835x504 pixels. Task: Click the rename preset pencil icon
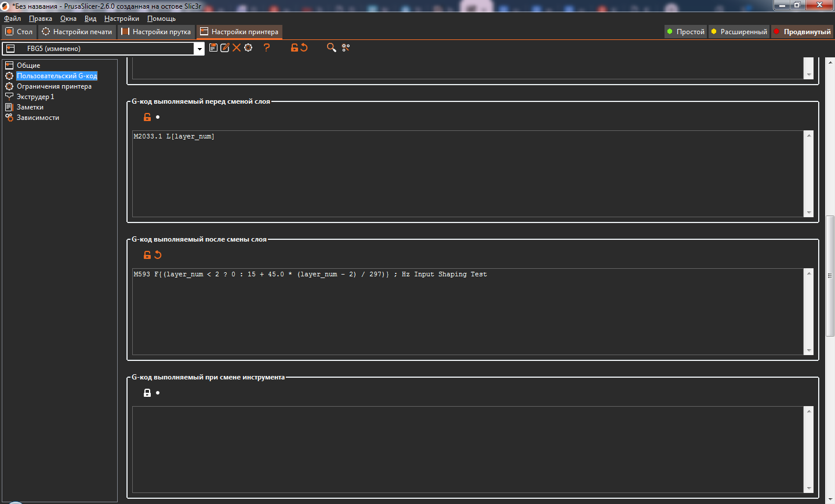[225, 48]
